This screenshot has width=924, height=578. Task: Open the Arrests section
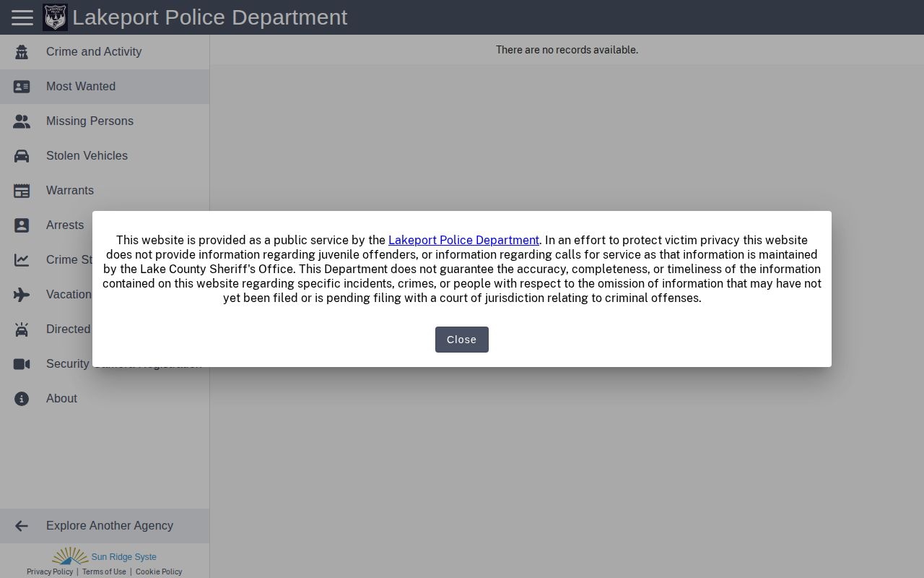click(46, 225)
